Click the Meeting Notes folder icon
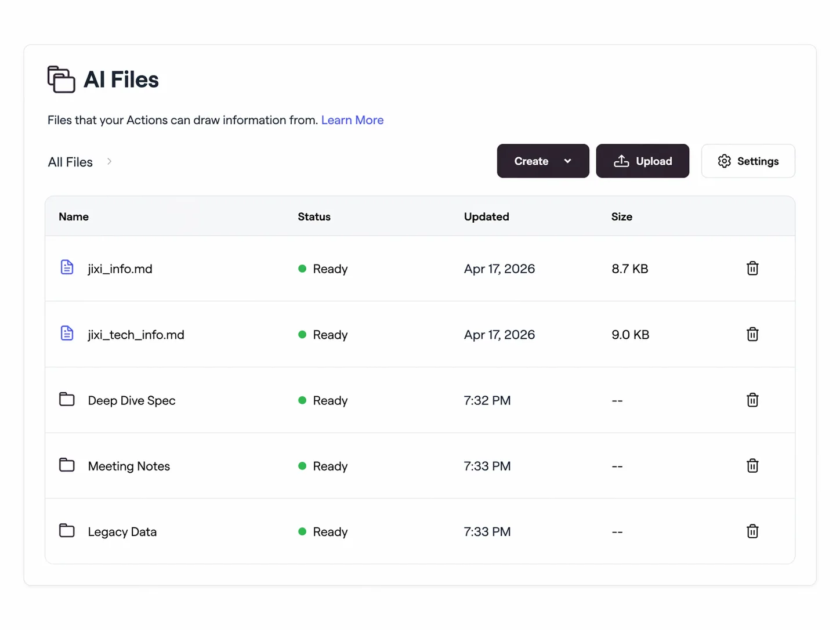Image resolution: width=840 pixels, height=630 pixels. (x=67, y=465)
